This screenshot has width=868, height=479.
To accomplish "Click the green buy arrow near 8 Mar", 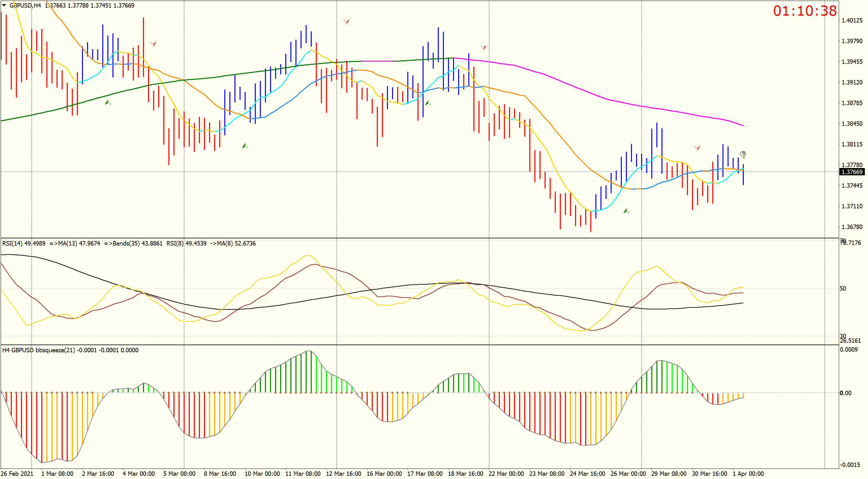I will click(x=245, y=146).
